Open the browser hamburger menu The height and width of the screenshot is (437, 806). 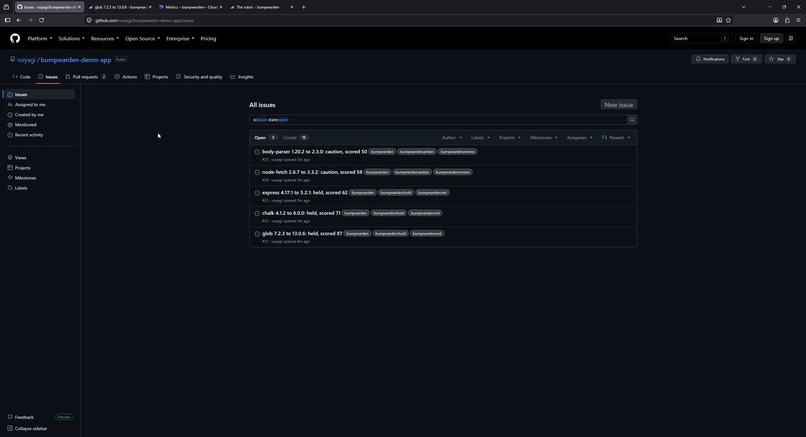[798, 20]
